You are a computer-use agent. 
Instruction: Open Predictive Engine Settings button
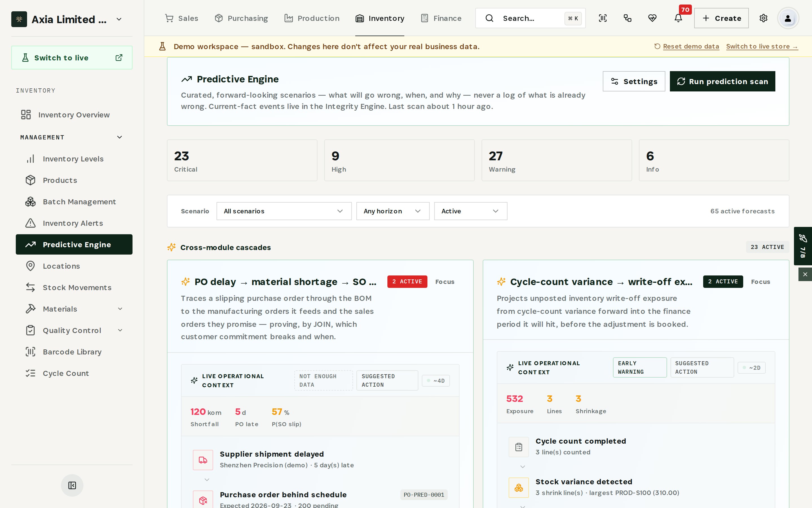pyautogui.click(x=634, y=81)
